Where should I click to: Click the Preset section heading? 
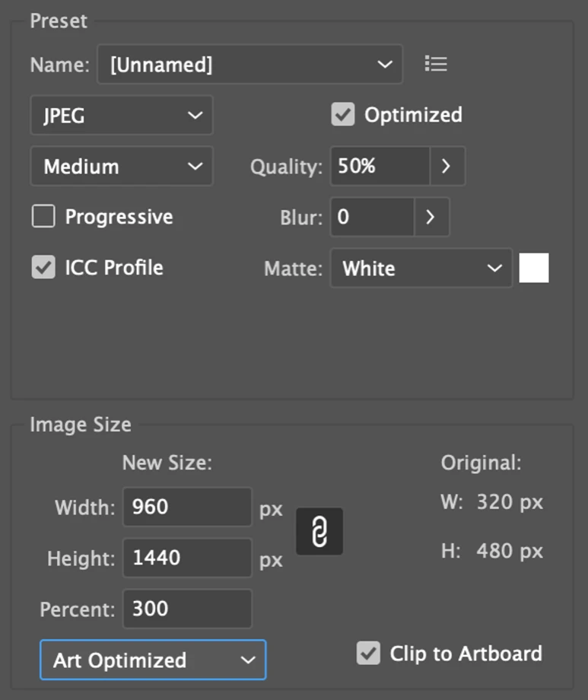pyautogui.click(x=59, y=21)
